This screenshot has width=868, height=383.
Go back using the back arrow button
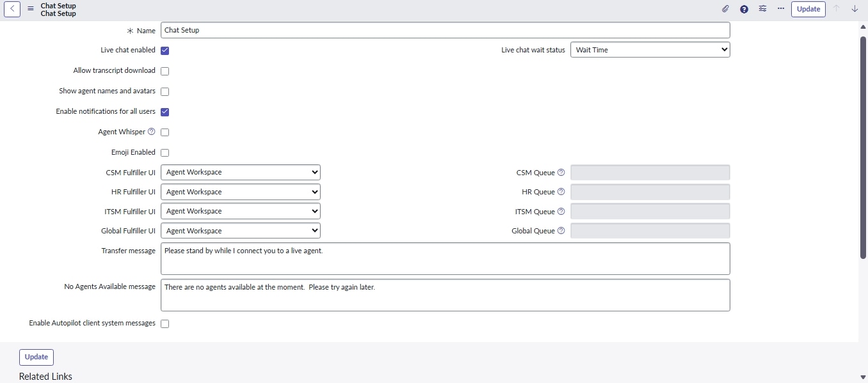[12, 9]
